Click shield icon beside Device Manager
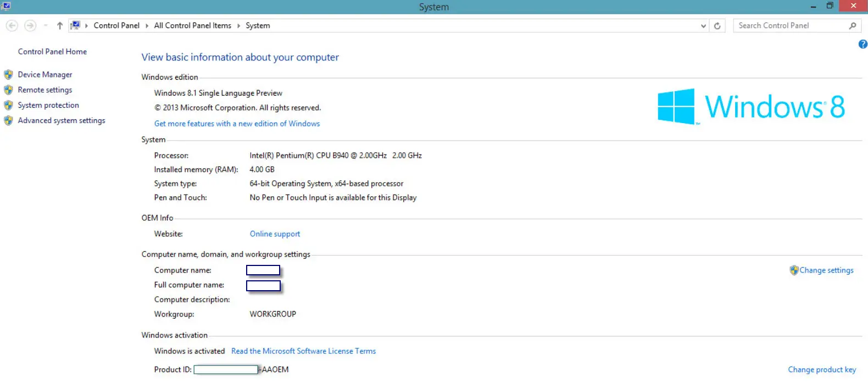Screen dimensions: 868x388 click(x=8, y=75)
